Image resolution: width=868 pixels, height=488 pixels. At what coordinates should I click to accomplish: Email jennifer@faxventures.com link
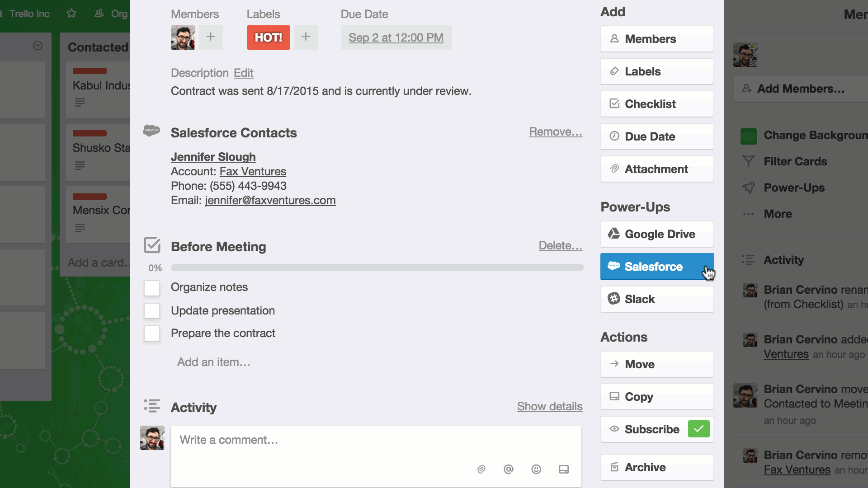point(270,200)
